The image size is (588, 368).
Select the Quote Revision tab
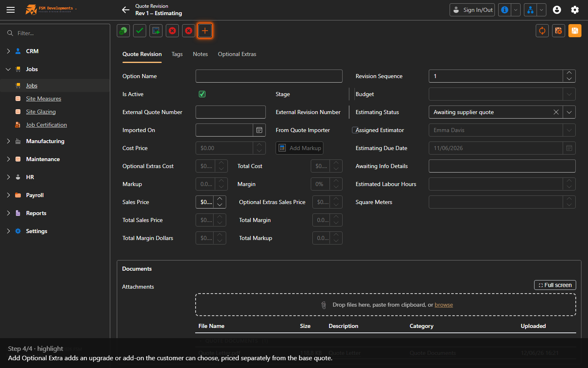[x=142, y=54]
